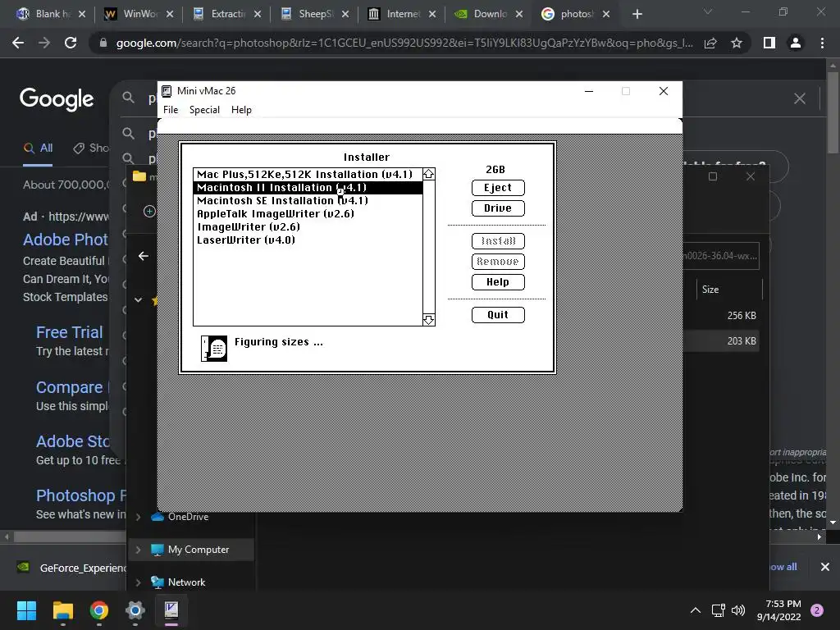Open the Help menu in Mini vMac
The height and width of the screenshot is (630, 840).
241,110
